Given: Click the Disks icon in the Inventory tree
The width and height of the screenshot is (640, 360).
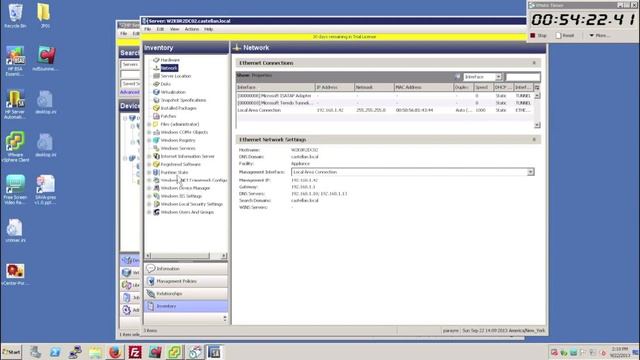Looking at the screenshot, I should (156, 84).
